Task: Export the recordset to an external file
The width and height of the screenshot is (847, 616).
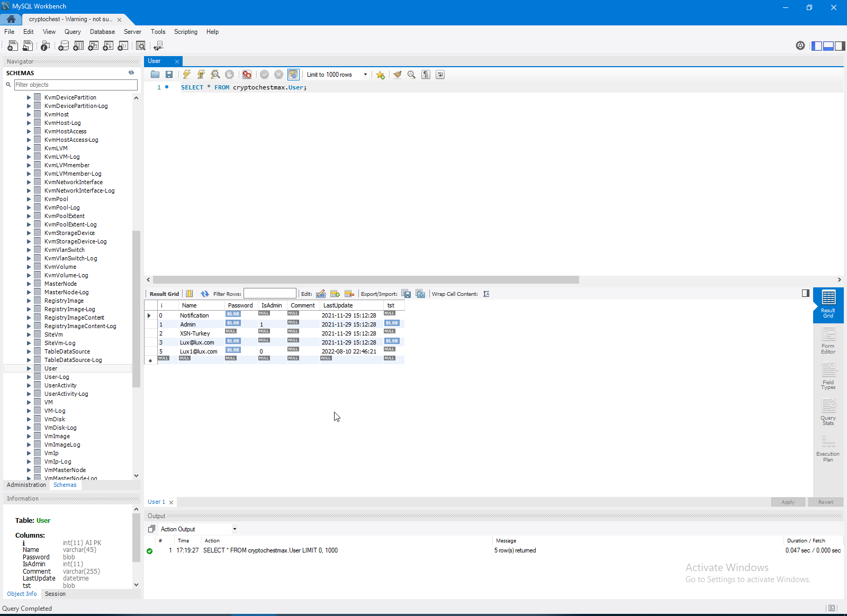Action: point(406,294)
